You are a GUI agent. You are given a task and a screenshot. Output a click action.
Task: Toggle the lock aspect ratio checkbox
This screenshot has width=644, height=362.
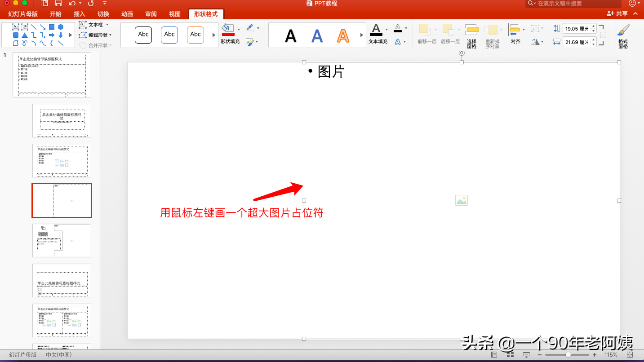[x=603, y=35]
